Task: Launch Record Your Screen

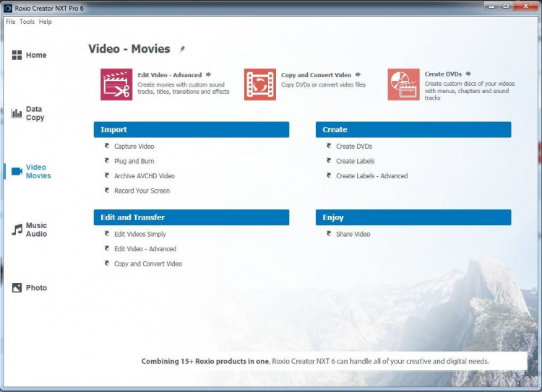Action: [x=142, y=191]
